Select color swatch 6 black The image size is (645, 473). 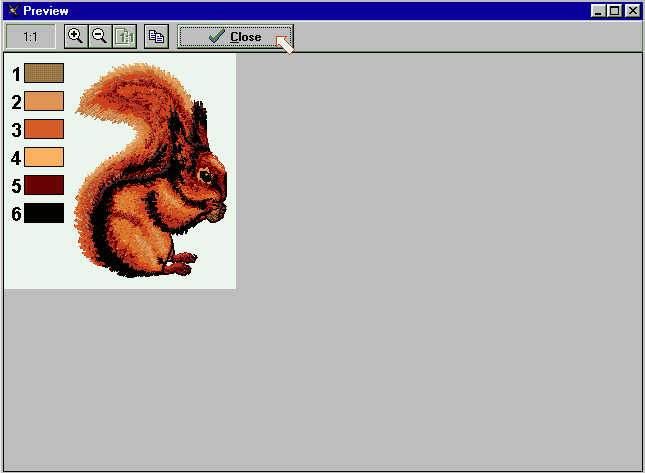(x=44, y=213)
